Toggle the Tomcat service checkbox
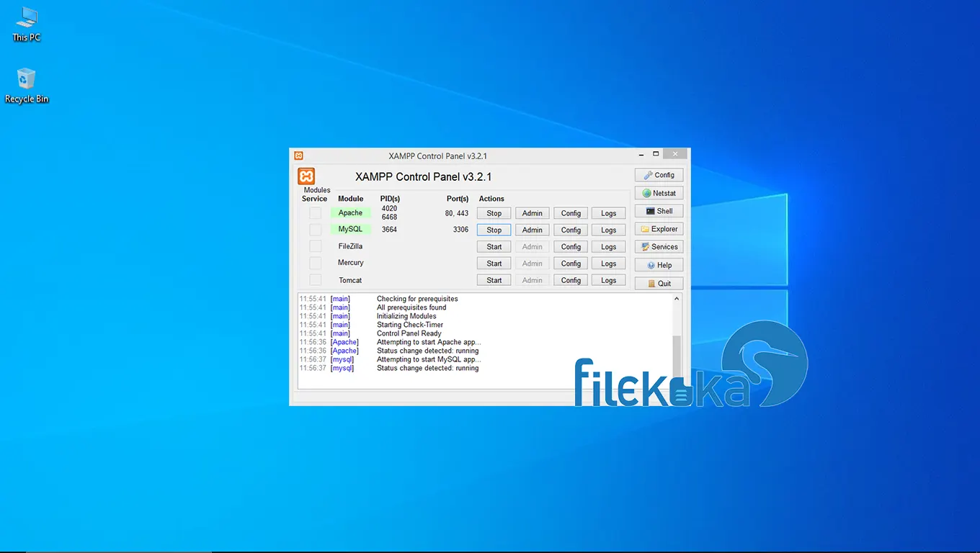Screen dimensions: 980x553 [315, 280]
